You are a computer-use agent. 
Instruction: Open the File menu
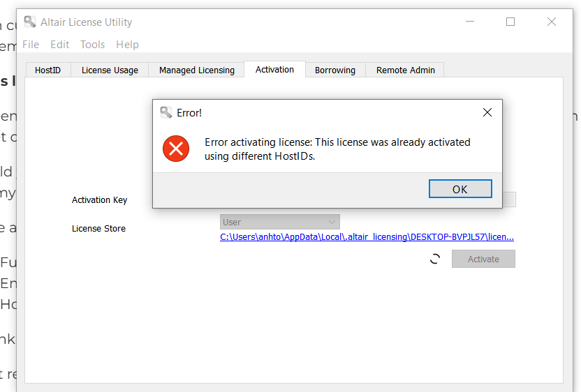[31, 45]
